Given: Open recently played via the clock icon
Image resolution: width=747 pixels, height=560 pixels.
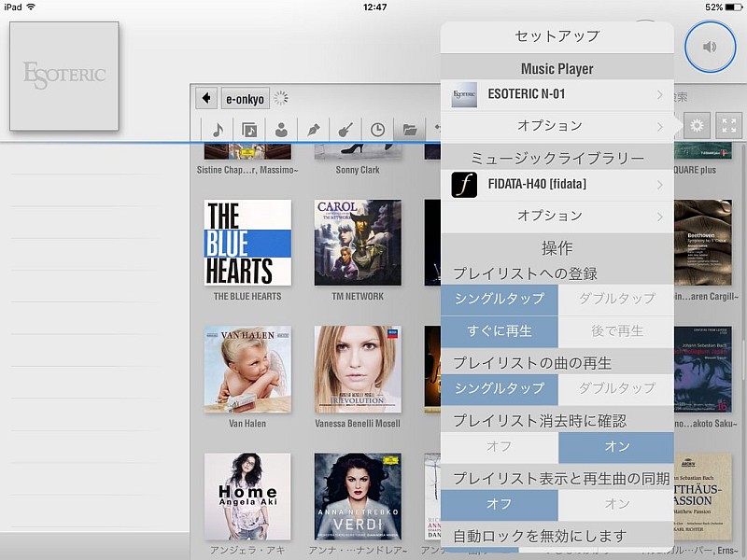Looking at the screenshot, I should [377, 129].
